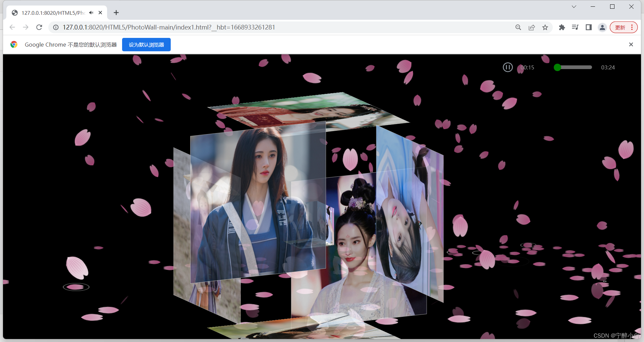
Task: Open the media control playlist icon
Action: [x=575, y=27]
